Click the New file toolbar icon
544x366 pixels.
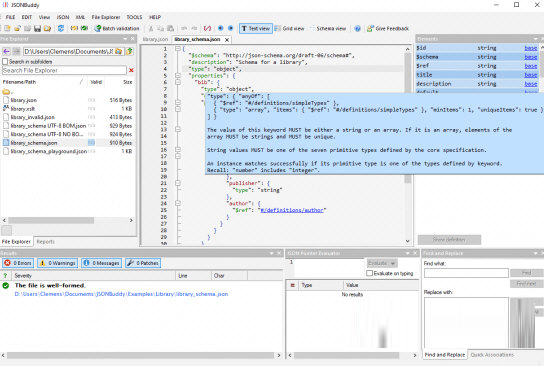click(7, 28)
